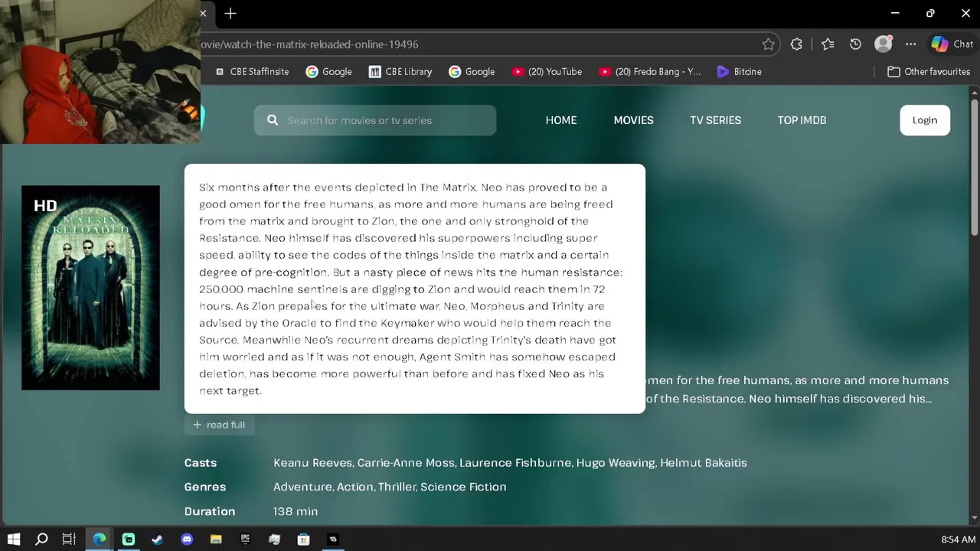Open a new browser tab with plus icon
980x551 pixels.
[230, 14]
